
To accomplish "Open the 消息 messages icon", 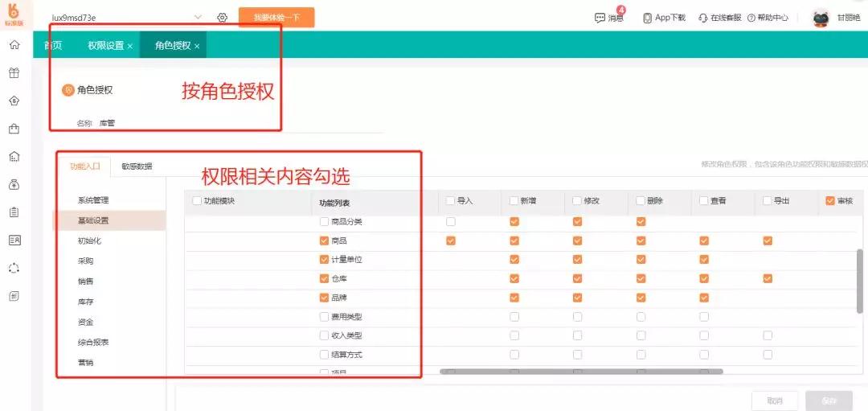I will coord(600,18).
